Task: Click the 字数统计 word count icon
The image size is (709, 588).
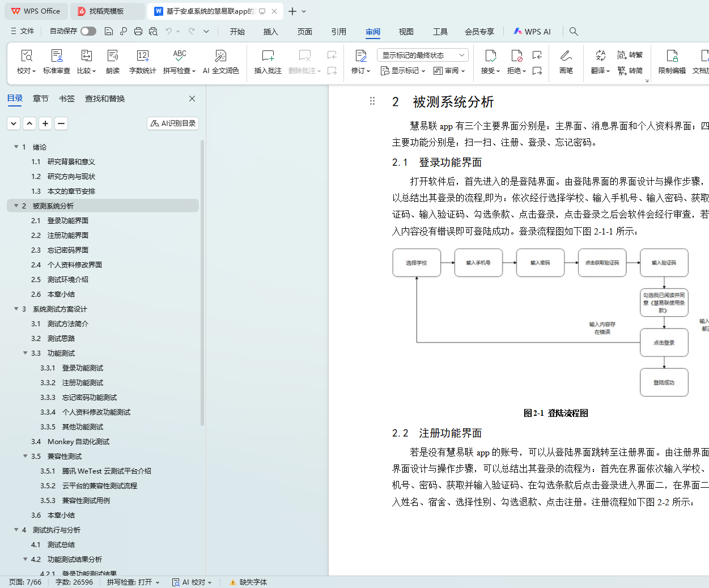Action: [x=142, y=56]
